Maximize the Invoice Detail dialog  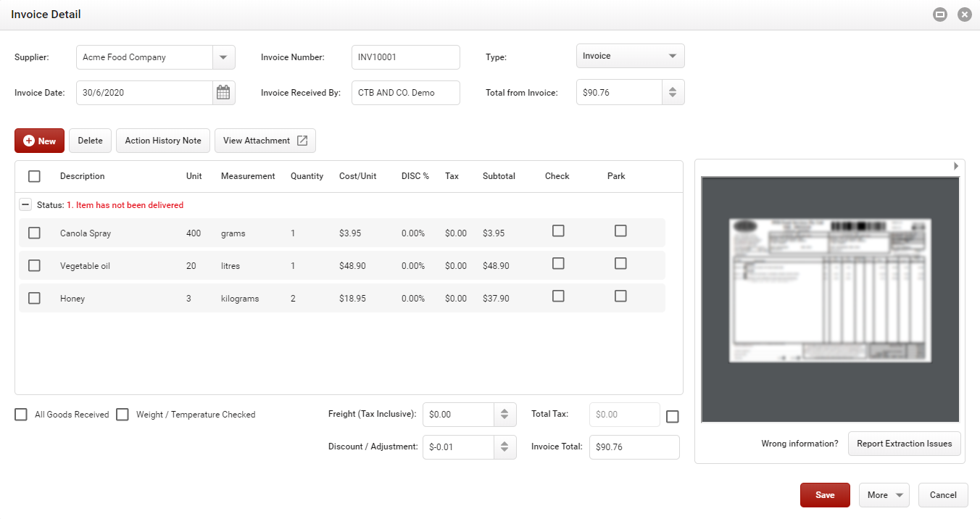click(x=940, y=14)
